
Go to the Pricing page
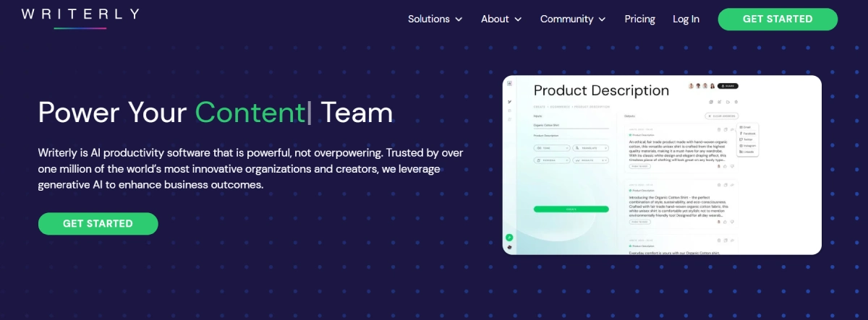point(639,20)
